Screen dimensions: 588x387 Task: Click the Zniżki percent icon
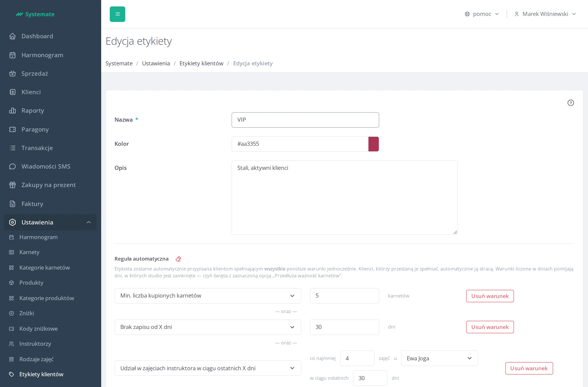pyautogui.click(x=11, y=313)
